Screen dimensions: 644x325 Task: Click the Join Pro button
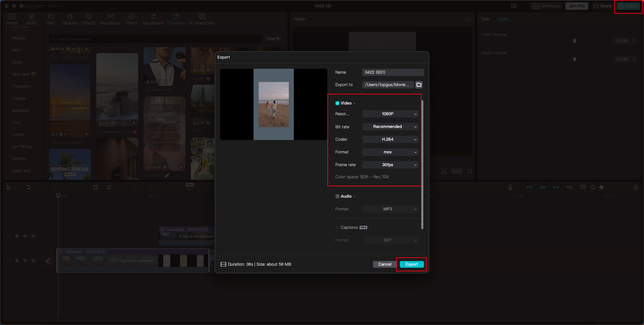pyautogui.click(x=576, y=6)
